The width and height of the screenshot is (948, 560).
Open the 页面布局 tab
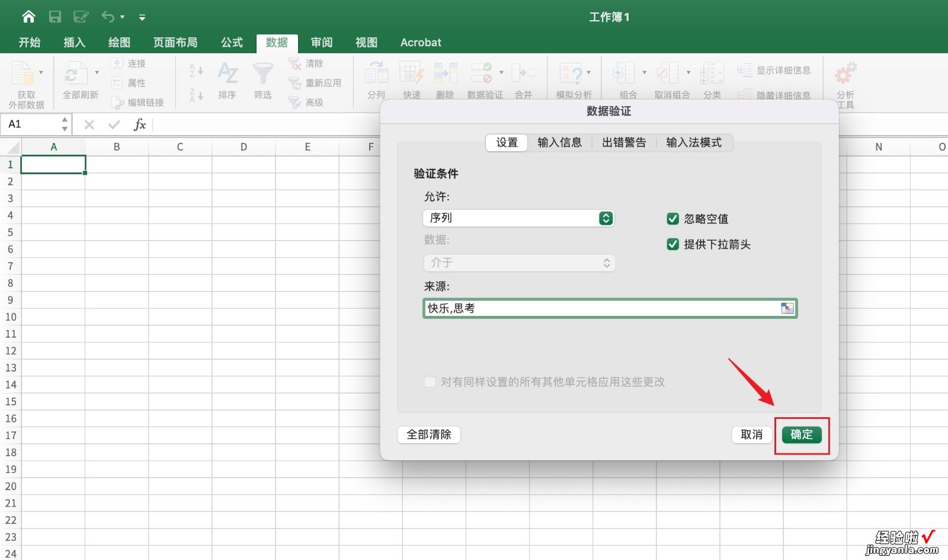(175, 42)
